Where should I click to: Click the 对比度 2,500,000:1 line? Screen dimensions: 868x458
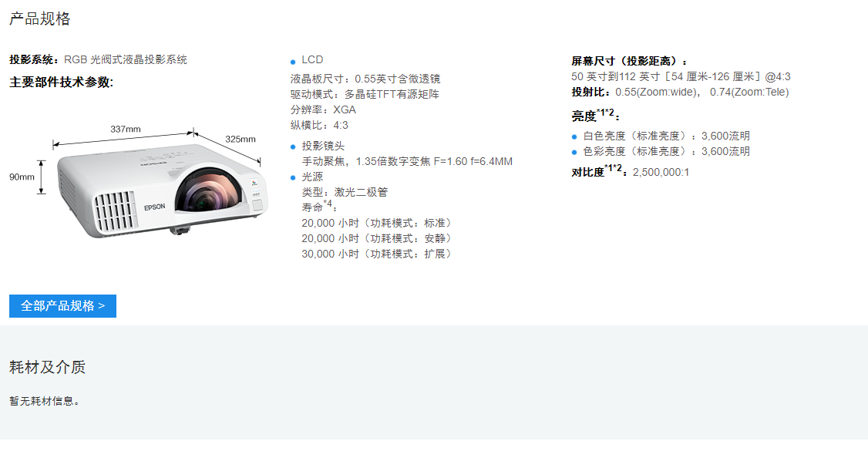(x=630, y=171)
